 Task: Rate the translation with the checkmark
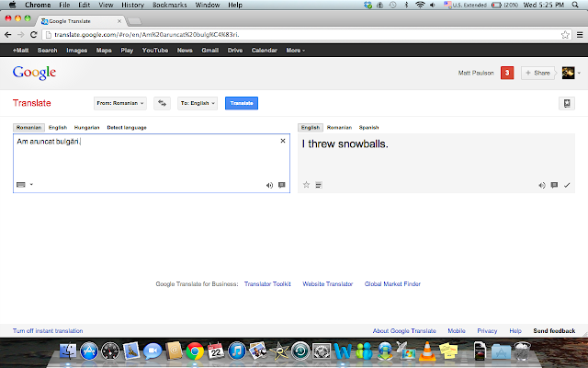coord(567,185)
